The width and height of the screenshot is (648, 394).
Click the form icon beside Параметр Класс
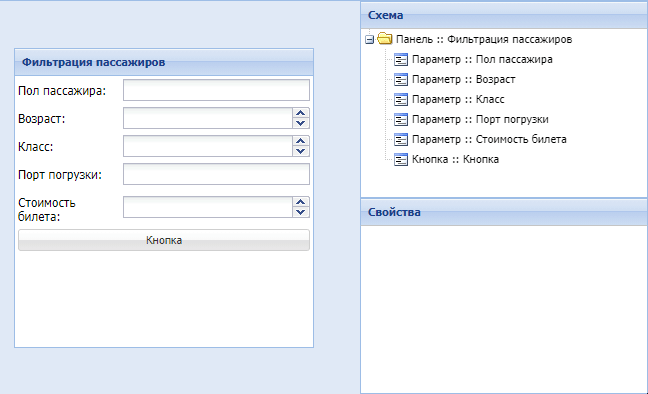pyautogui.click(x=401, y=100)
